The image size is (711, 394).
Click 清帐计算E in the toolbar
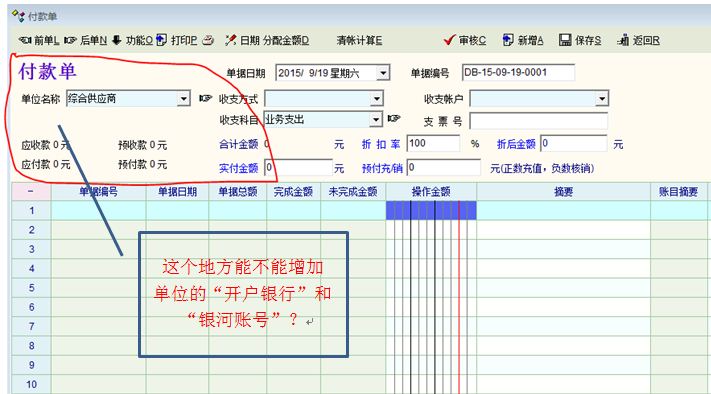(x=360, y=40)
